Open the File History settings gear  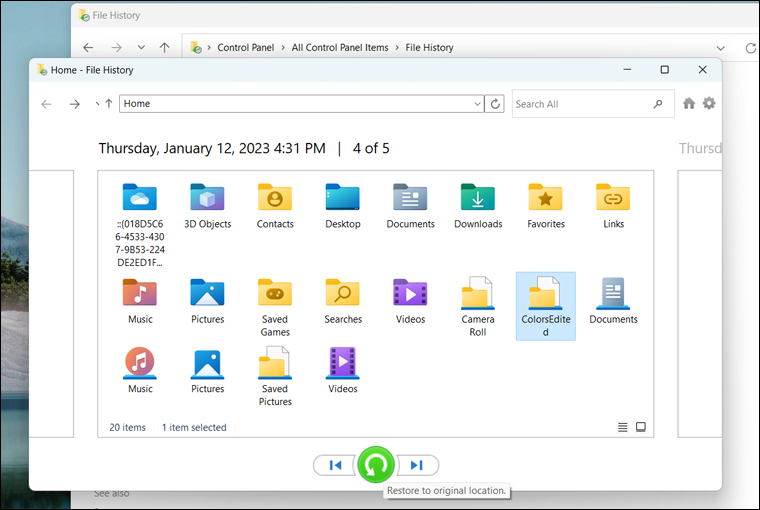[709, 103]
